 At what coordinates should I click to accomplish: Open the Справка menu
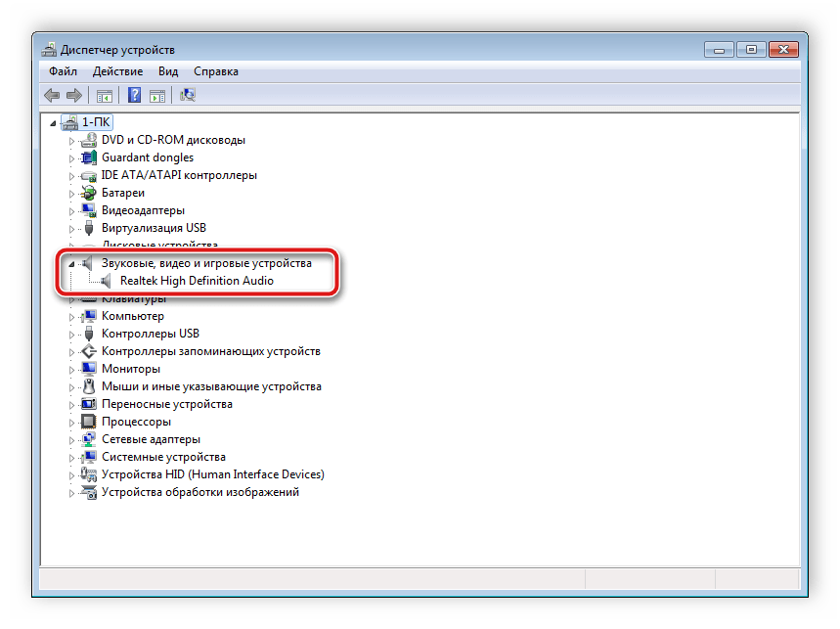click(215, 71)
